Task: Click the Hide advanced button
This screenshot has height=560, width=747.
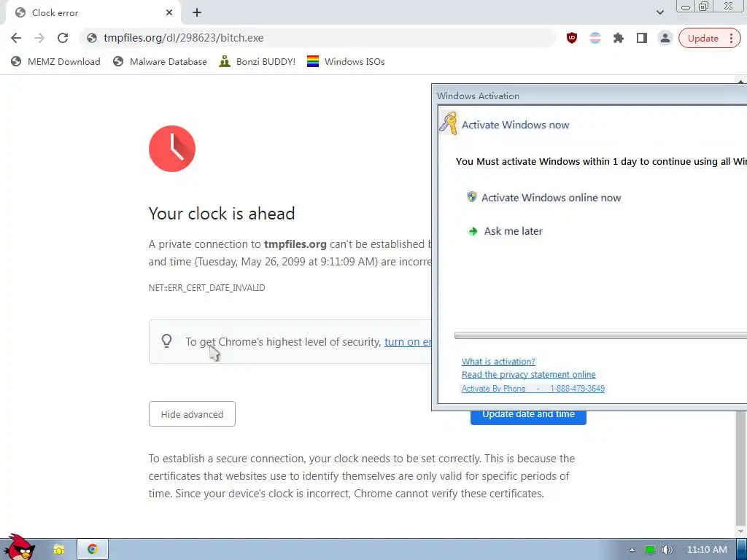Action: pos(192,414)
